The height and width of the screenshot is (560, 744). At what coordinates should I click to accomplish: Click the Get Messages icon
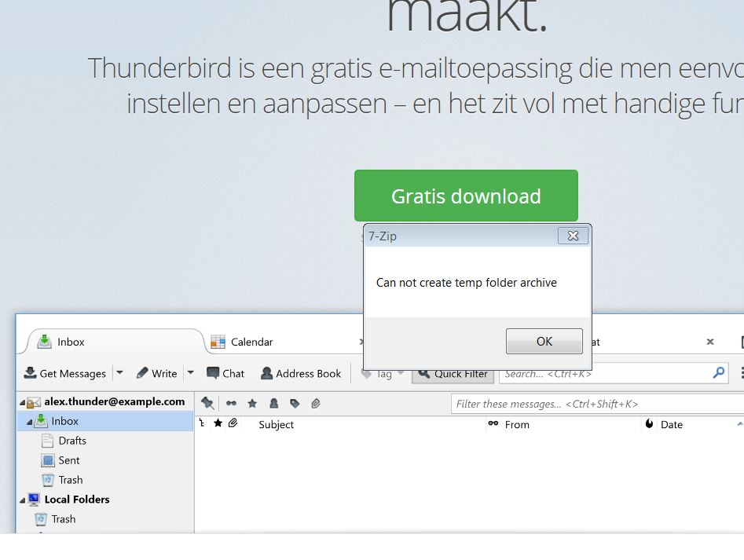[x=30, y=373]
